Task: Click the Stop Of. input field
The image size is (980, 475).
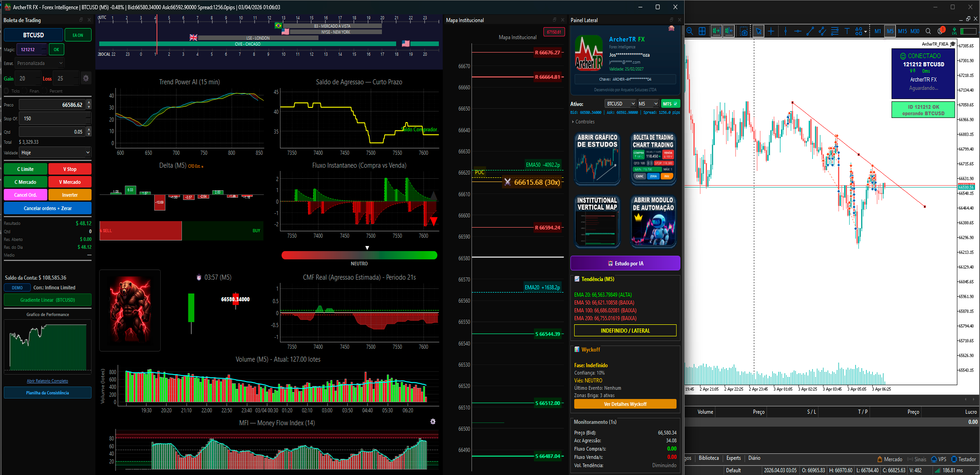Action: click(x=55, y=118)
